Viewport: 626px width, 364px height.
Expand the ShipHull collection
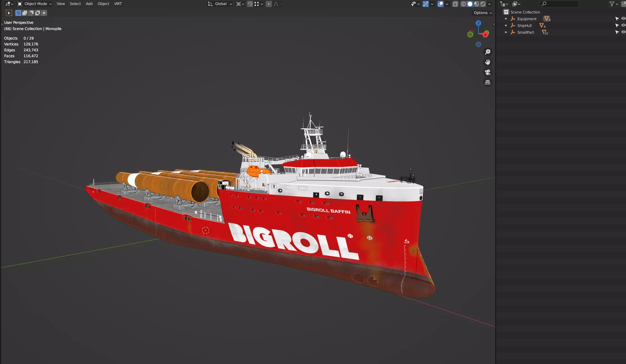click(x=506, y=26)
